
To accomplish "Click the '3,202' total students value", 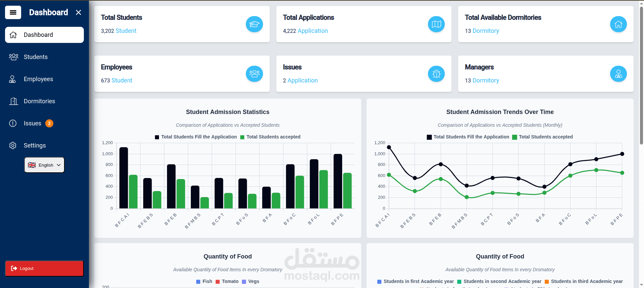I will [107, 31].
